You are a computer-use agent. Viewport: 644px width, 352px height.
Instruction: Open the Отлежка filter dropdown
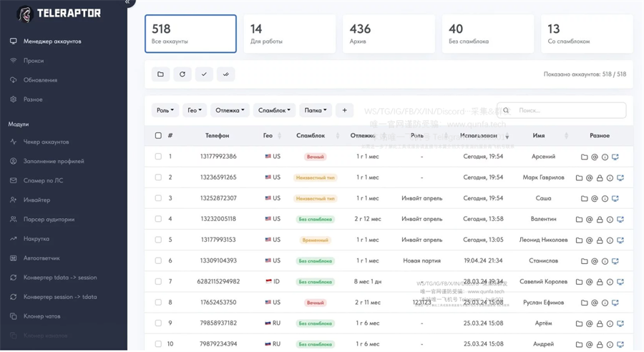pyautogui.click(x=230, y=110)
